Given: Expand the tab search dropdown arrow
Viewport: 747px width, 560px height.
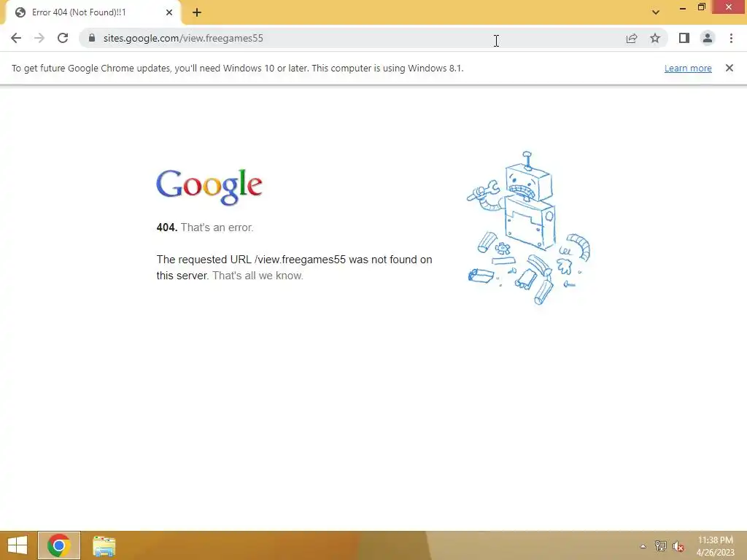Looking at the screenshot, I should point(656,12).
